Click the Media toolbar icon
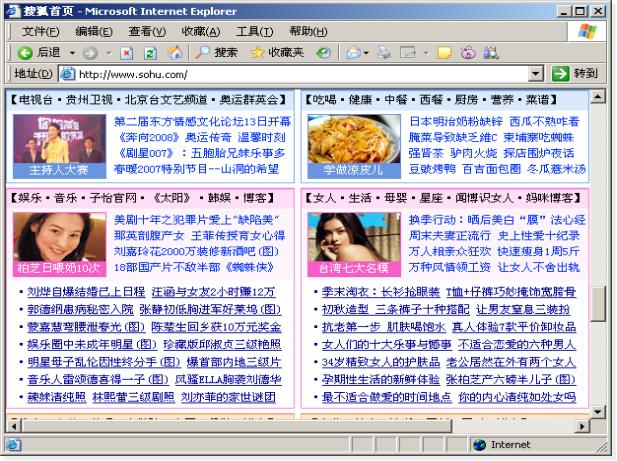The image size is (617, 461). coord(323,53)
